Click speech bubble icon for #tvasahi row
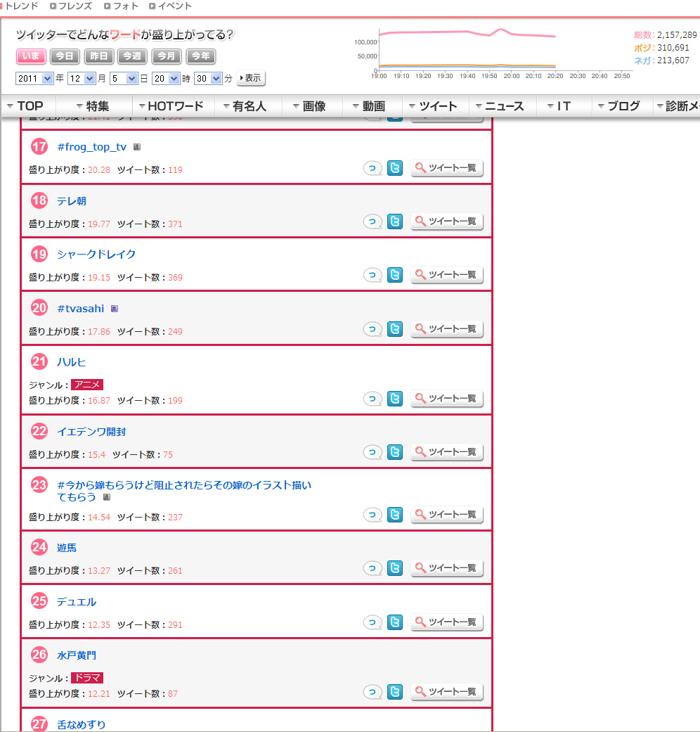This screenshot has height=732, width=700. (372, 330)
